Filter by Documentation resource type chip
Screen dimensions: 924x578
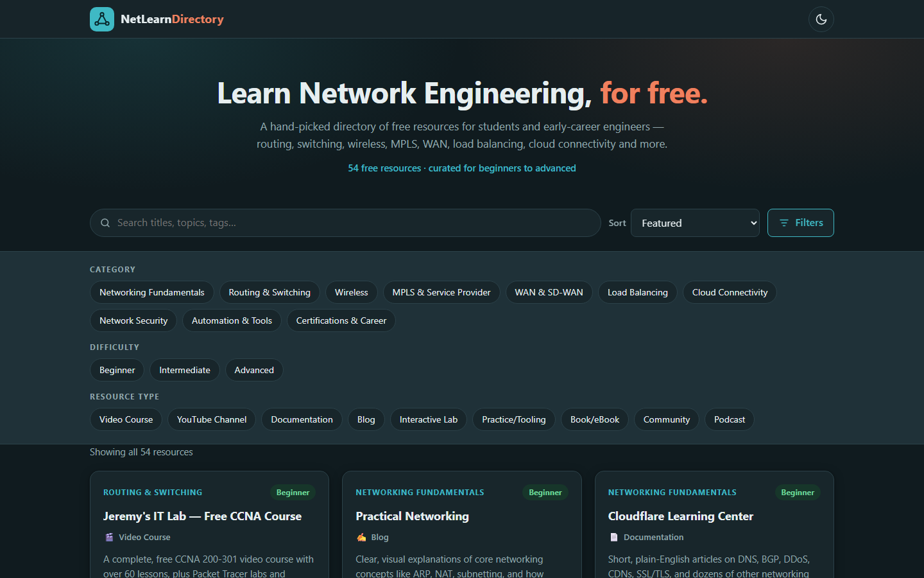coord(302,419)
